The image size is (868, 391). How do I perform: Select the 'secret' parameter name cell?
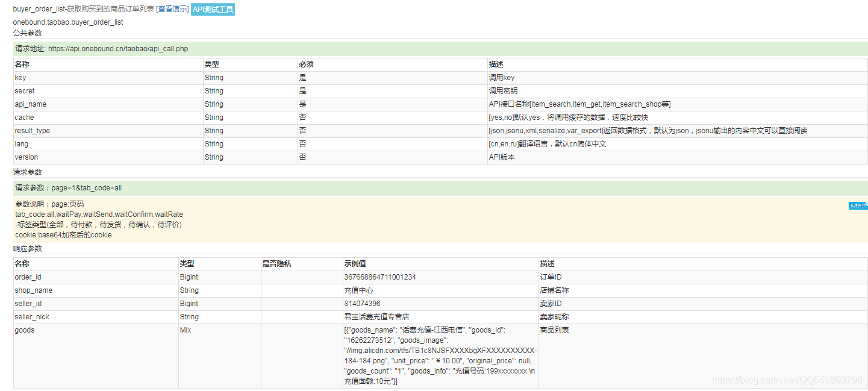(108, 91)
